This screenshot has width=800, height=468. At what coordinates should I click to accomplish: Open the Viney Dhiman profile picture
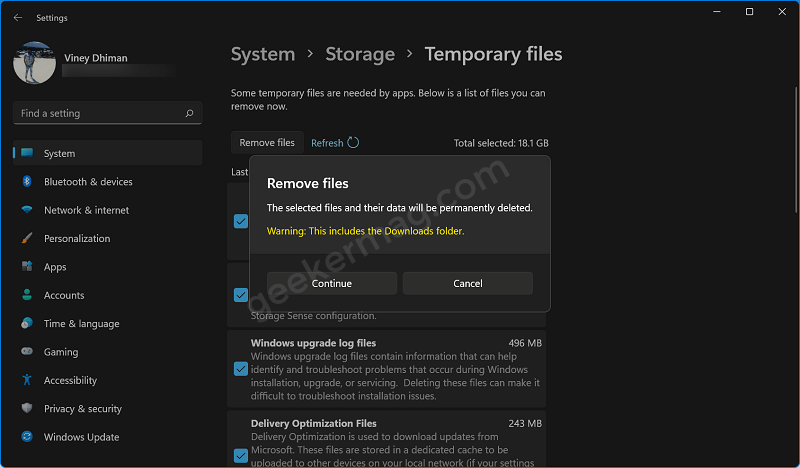point(34,63)
